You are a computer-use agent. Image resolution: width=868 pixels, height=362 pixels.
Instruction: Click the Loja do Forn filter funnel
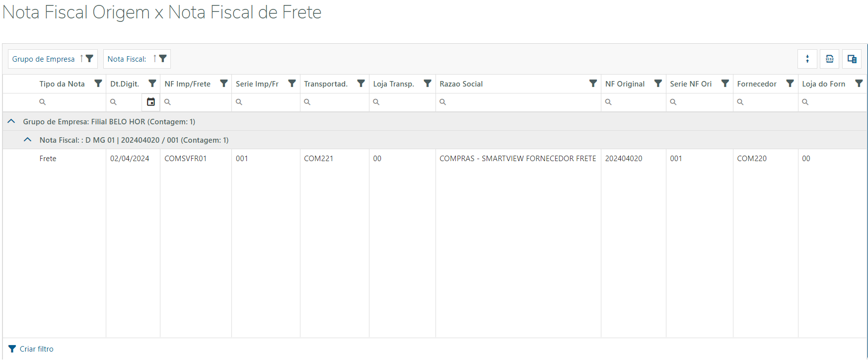point(859,84)
